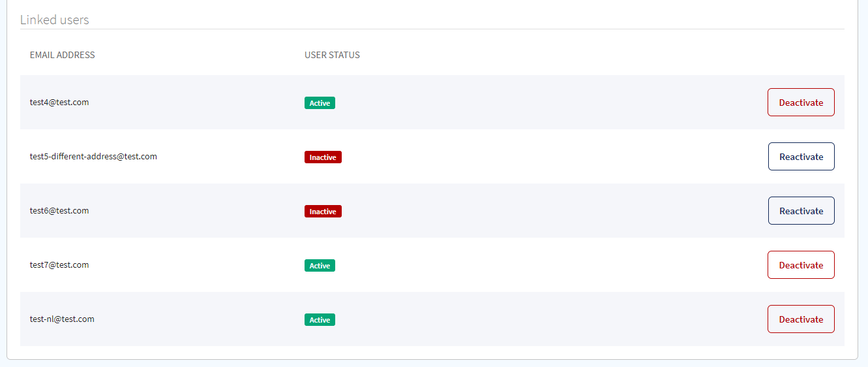This screenshot has height=367, width=868.
Task: Click the email test-nl@test.com
Action: (x=62, y=319)
